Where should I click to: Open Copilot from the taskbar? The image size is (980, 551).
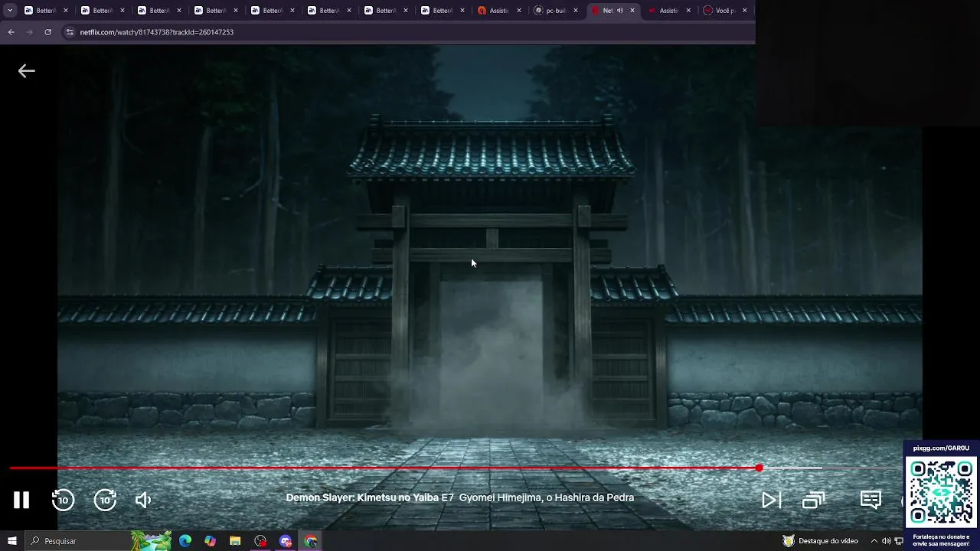[211, 541]
